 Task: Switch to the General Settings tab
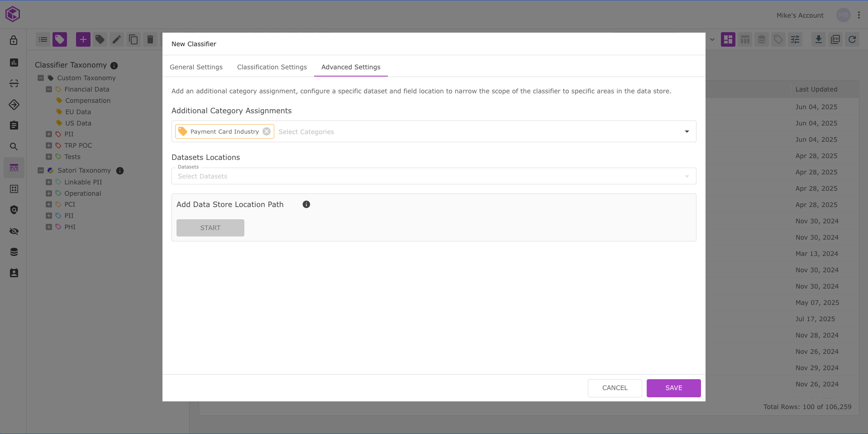[x=196, y=67]
